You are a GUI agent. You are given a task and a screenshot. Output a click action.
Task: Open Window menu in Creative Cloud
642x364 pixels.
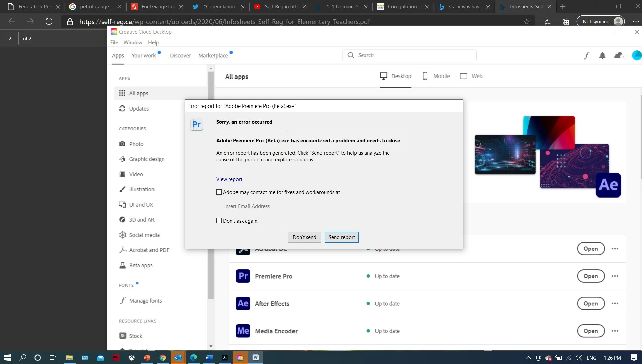click(133, 42)
